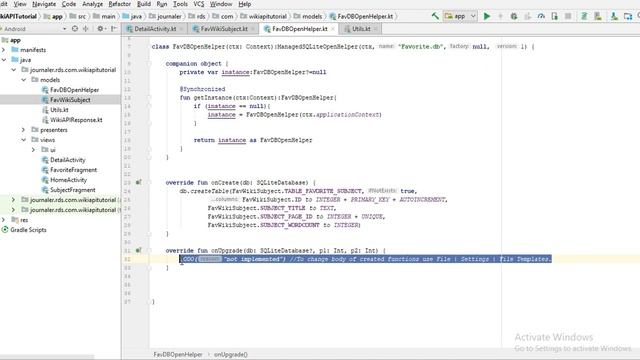Screen dimensions: 640x360
Task: Collapse the models package arrow
Action: tap(24, 80)
